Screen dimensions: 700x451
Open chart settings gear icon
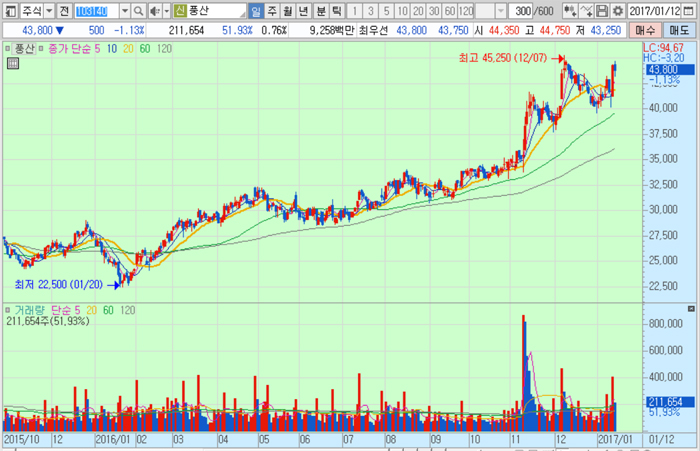coord(619,10)
